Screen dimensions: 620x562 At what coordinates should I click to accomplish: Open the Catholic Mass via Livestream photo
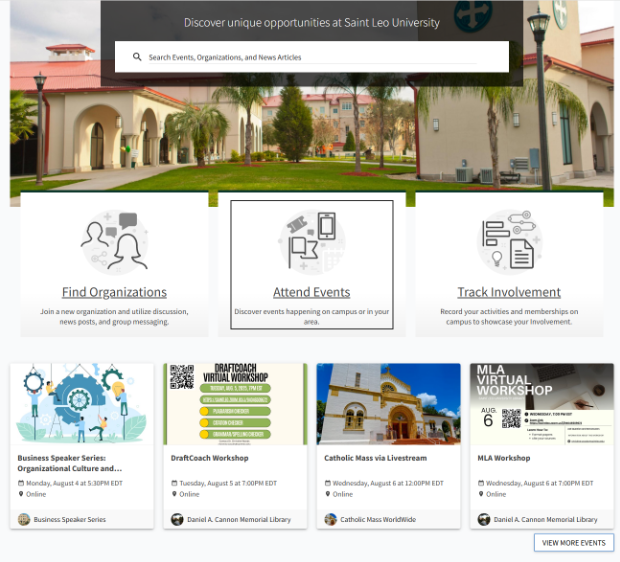click(388, 404)
